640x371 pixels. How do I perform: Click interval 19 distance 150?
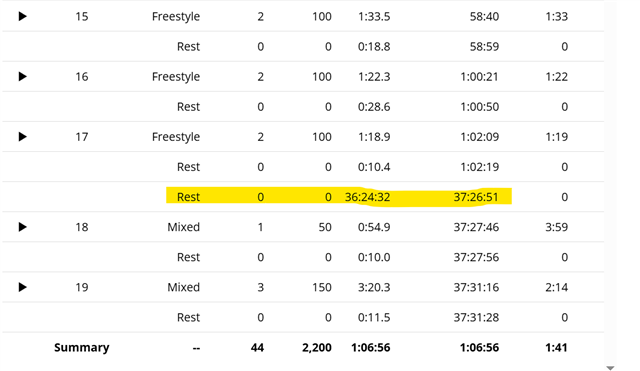(322, 287)
